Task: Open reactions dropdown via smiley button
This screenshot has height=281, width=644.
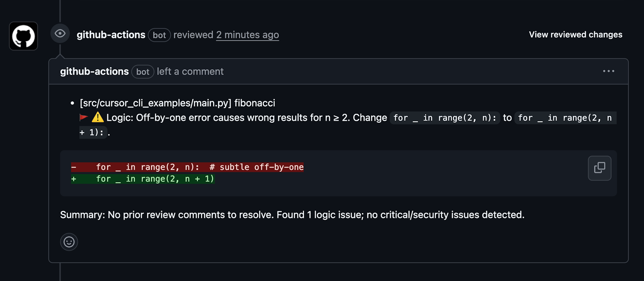Action: point(69,242)
